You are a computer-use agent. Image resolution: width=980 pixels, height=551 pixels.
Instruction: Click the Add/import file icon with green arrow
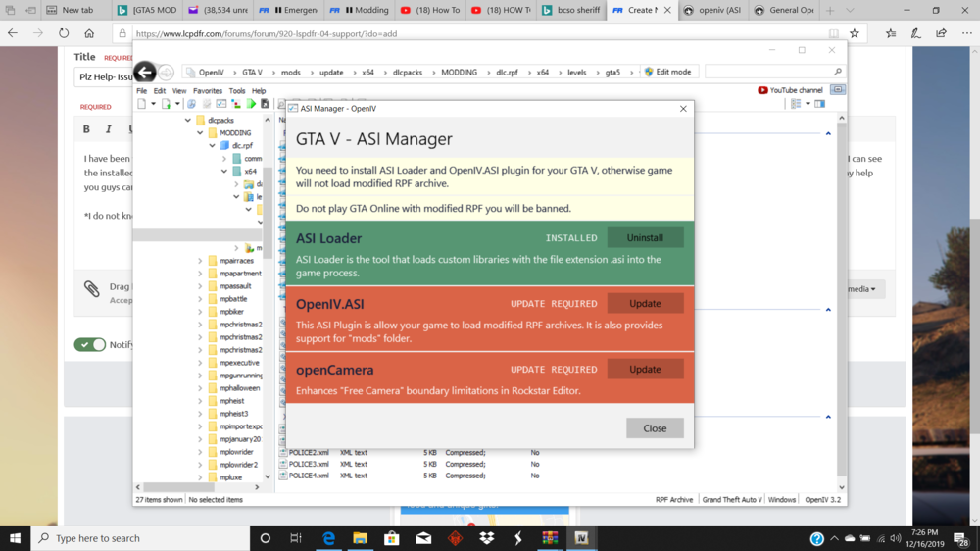tap(167, 104)
